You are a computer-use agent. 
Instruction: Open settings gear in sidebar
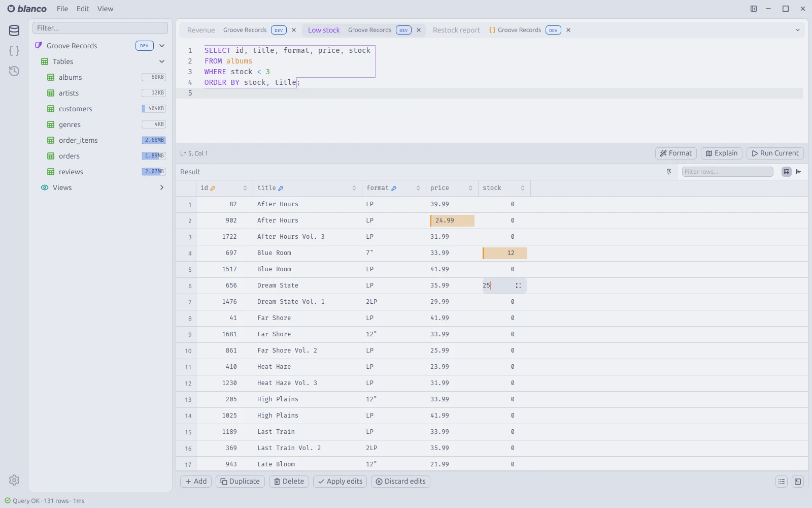pyautogui.click(x=14, y=480)
